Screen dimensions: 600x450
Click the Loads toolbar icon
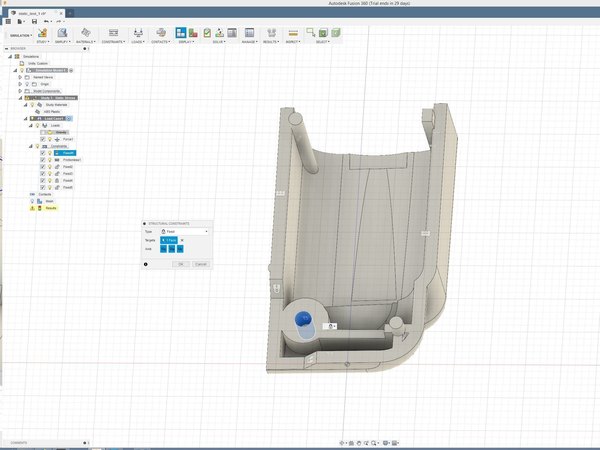[x=138, y=33]
